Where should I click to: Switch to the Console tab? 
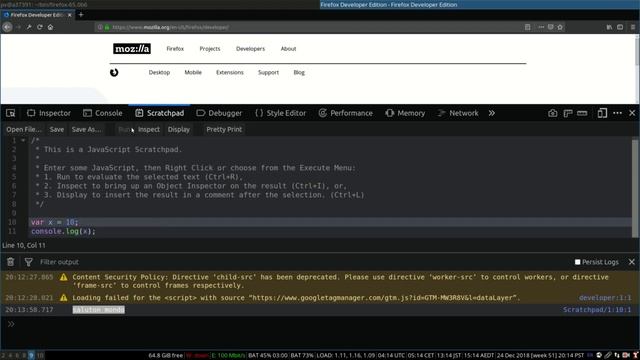[102, 113]
